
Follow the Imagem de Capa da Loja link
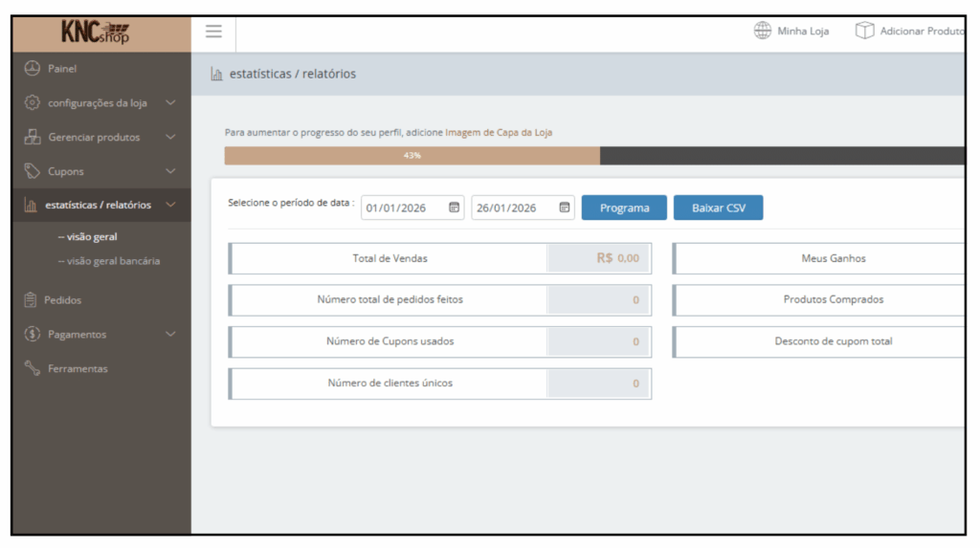[x=499, y=133]
